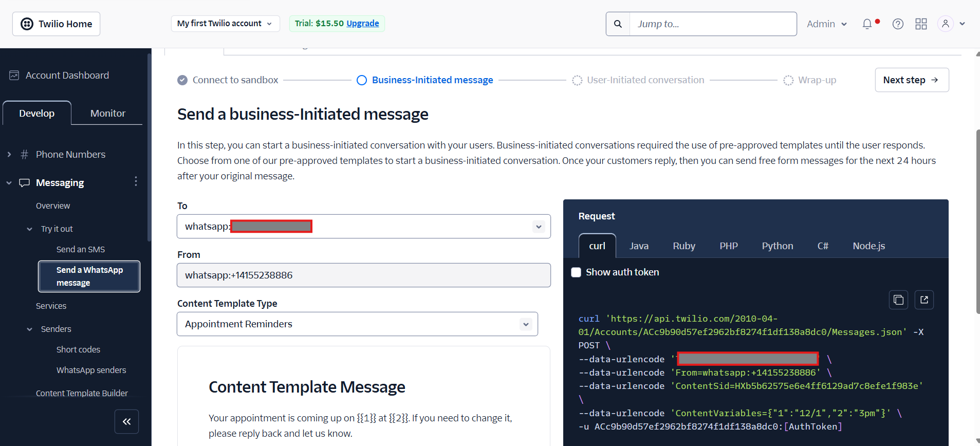This screenshot has height=446, width=980.
Task: Open the Admin dropdown menu
Action: (x=826, y=24)
